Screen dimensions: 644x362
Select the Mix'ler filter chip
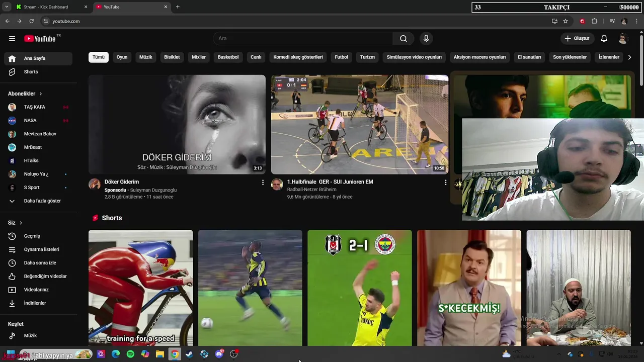click(199, 57)
